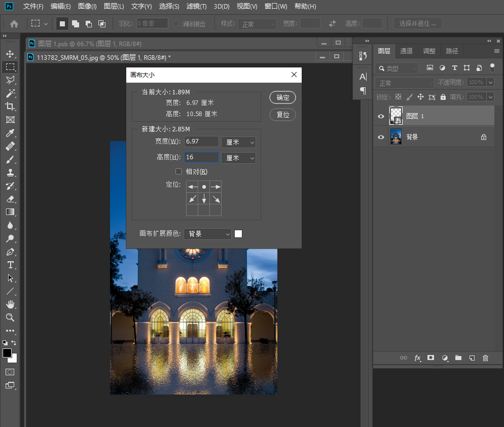
Task: Open width unit dropdown in dialog
Action: pyautogui.click(x=238, y=142)
